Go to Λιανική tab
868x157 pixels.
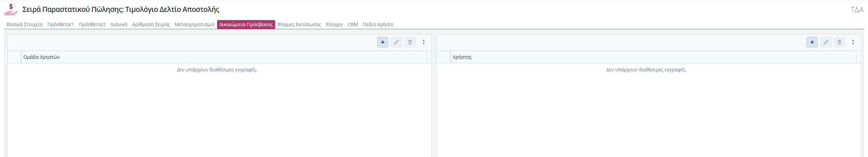[119, 24]
